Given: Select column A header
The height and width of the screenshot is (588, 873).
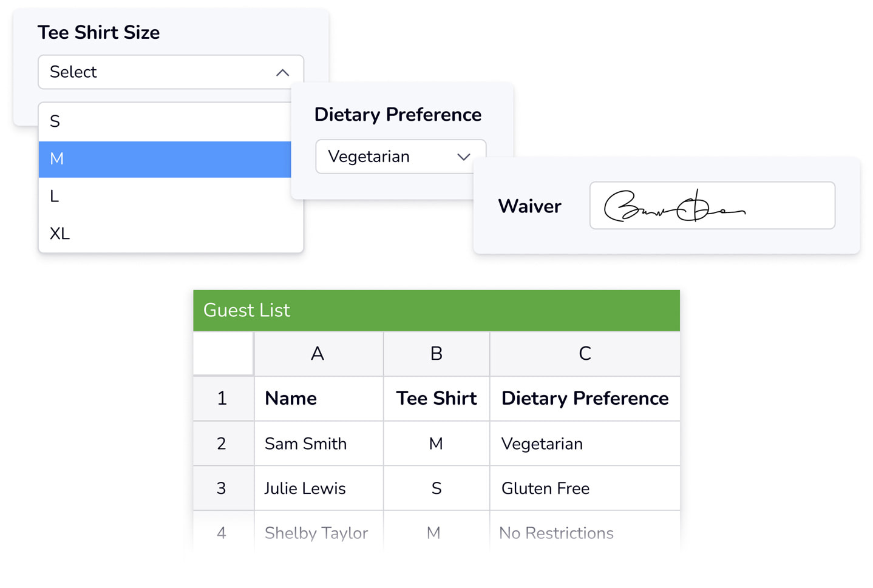Looking at the screenshot, I should tap(319, 353).
